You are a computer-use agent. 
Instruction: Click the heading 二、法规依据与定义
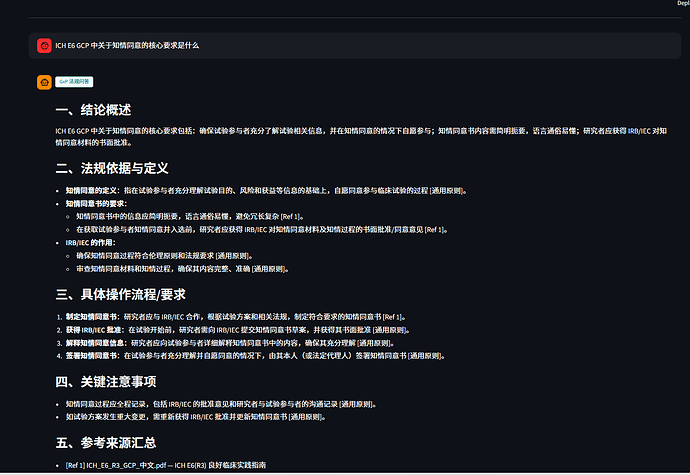112,168
